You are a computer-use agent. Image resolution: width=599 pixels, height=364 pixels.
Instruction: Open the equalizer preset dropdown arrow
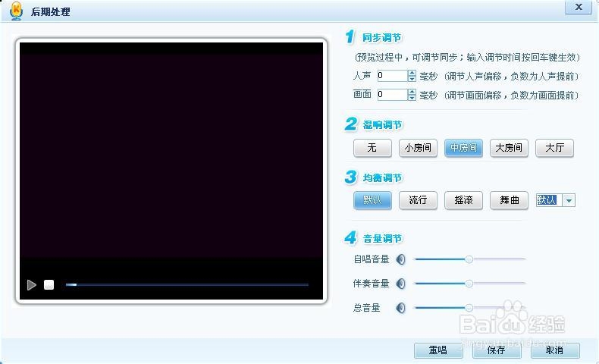tap(569, 200)
